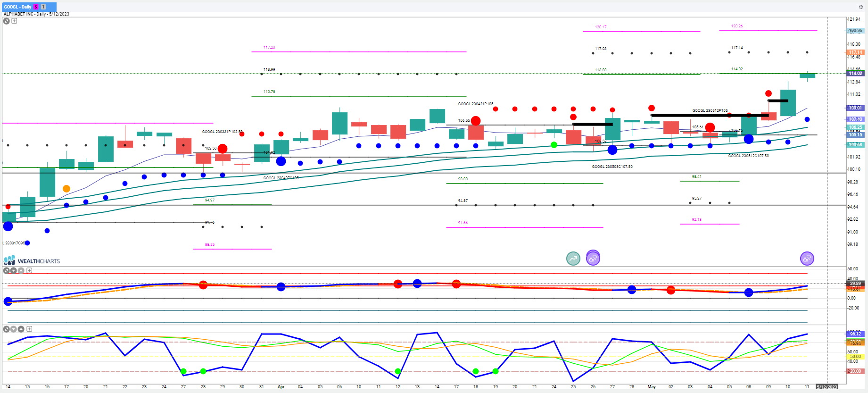Click the green dot marker near April 24
This screenshot has height=393, width=868.
[x=554, y=145]
